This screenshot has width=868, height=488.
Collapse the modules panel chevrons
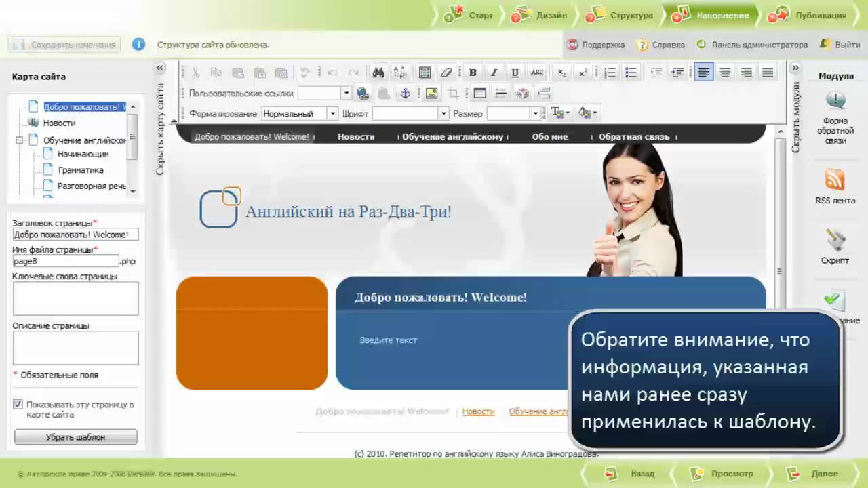pyautogui.click(x=795, y=68)
